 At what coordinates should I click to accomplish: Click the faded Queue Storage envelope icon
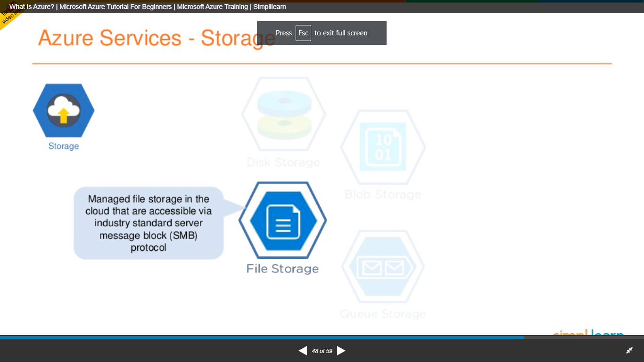click(x=383, y=267)
